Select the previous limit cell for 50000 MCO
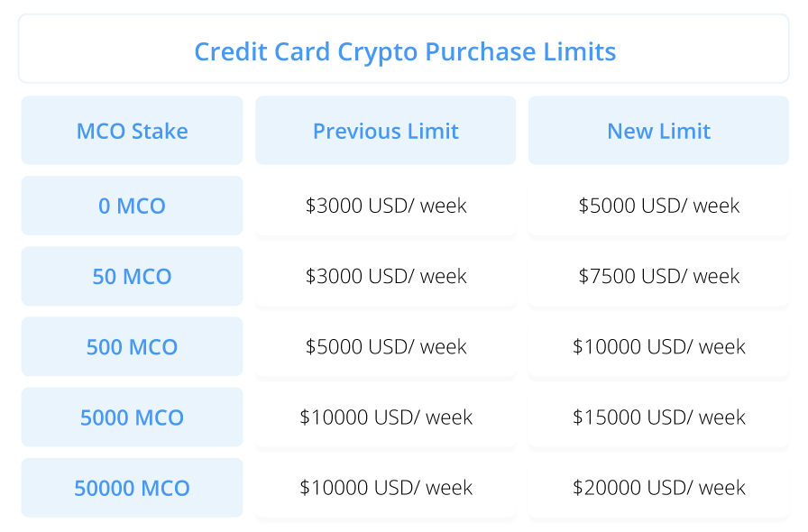 coord(386,488)
